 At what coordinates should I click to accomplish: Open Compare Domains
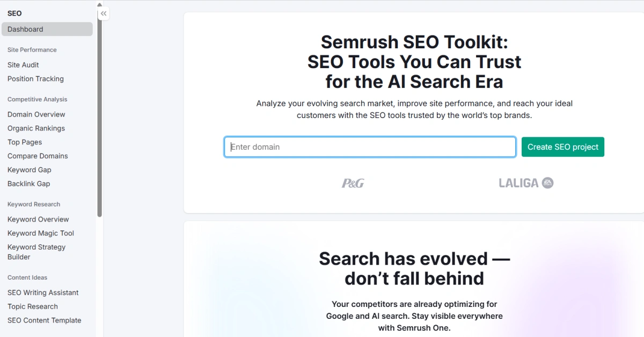[x=38, y=156]
